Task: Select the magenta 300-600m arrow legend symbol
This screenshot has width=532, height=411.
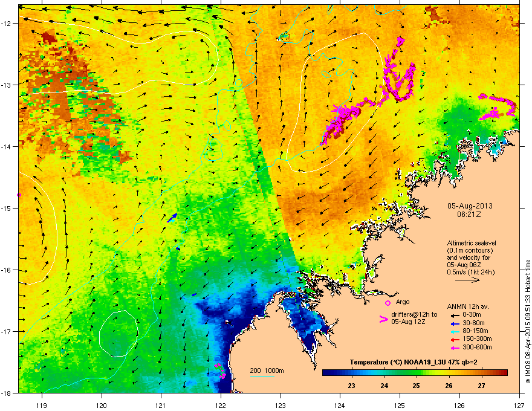Action: click(x=454, y=348)
